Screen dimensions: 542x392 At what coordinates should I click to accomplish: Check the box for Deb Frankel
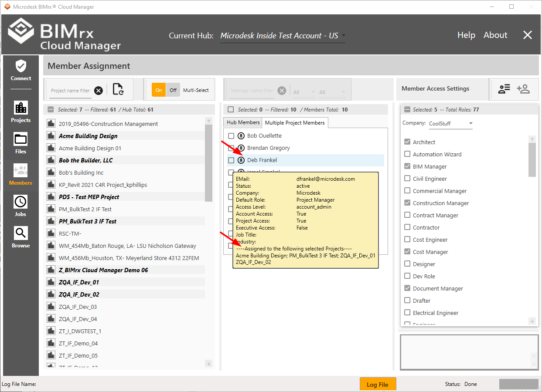(x=231, y=160)
